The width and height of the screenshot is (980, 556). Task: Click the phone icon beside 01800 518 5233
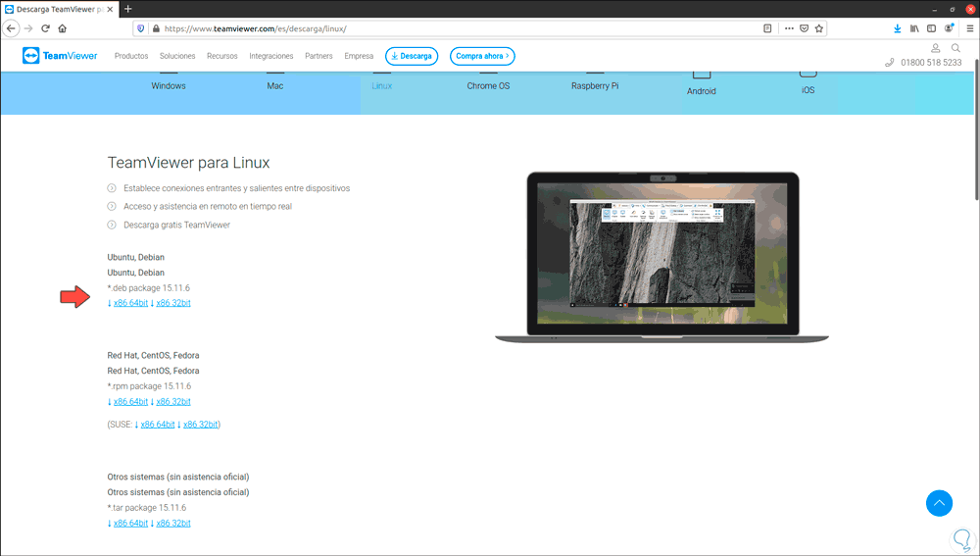click(x=890, y=63)
